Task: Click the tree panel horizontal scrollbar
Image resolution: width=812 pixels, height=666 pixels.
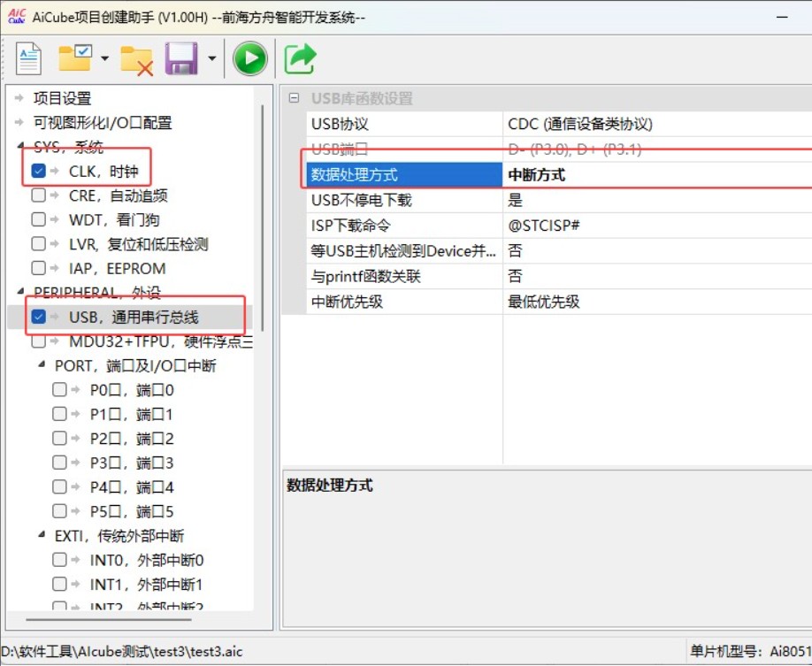Action: point(109,619)
